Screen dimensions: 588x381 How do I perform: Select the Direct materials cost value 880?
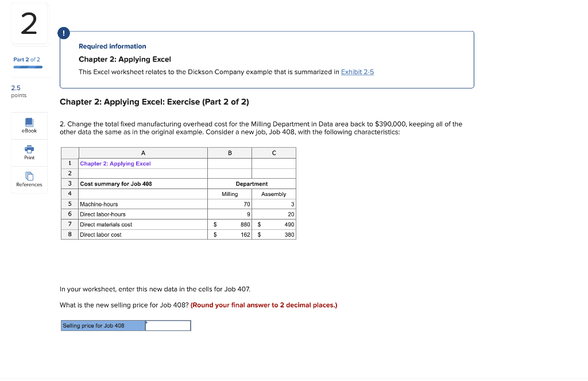tap(243, 224)
